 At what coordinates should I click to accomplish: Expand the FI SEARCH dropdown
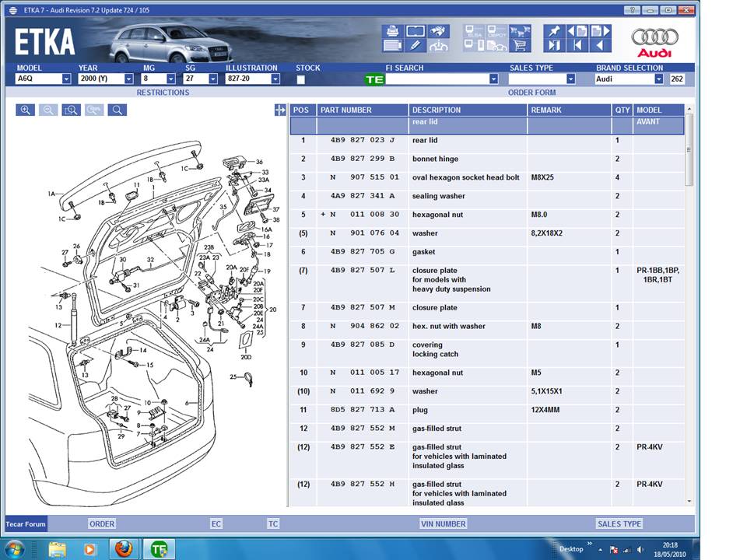click(x=493, y=79)
